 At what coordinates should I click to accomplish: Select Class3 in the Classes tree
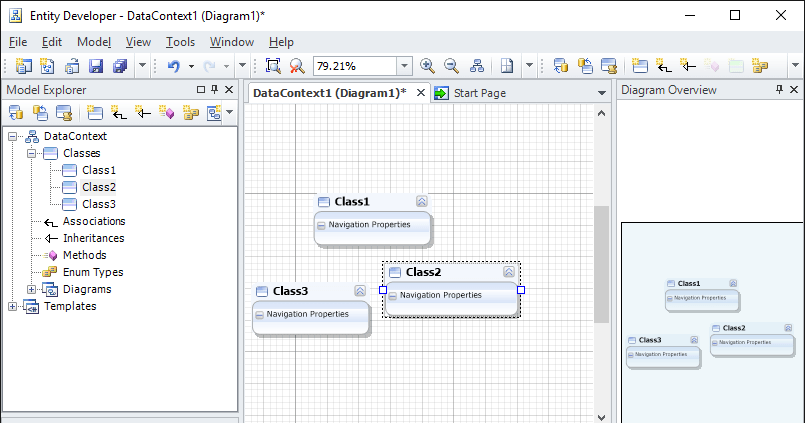(98, 204)
